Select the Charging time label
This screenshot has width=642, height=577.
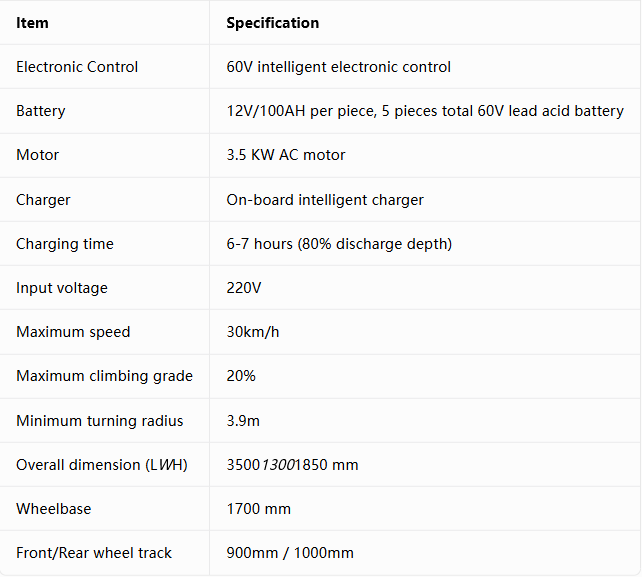(65, 244)
